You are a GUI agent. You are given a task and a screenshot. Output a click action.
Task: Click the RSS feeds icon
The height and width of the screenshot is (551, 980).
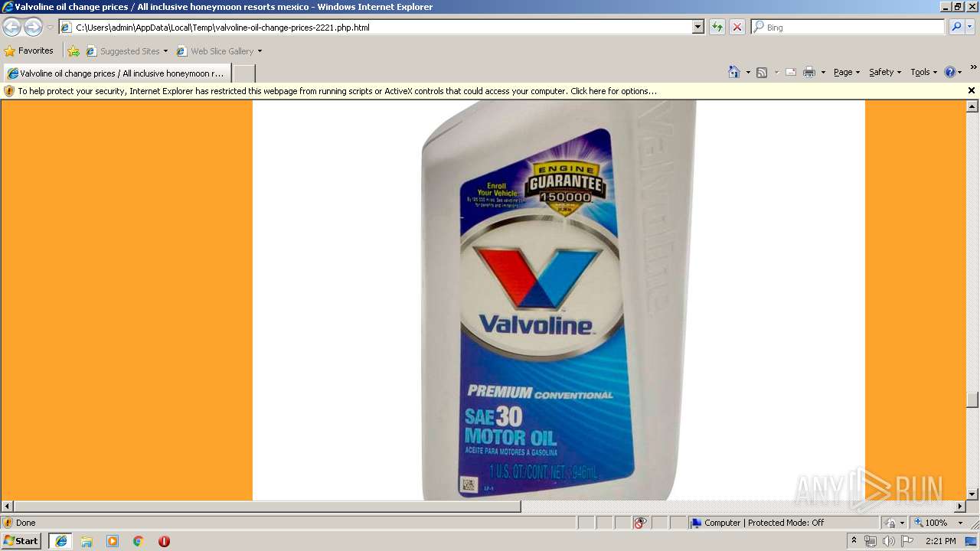(762, 72)
